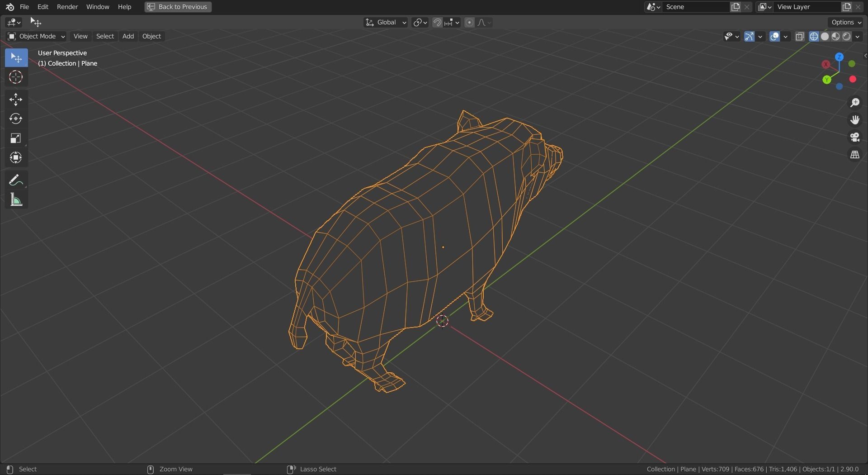Click the Back to Previous button
This screenshot has width=868, height=475.
tap(178, 7)
